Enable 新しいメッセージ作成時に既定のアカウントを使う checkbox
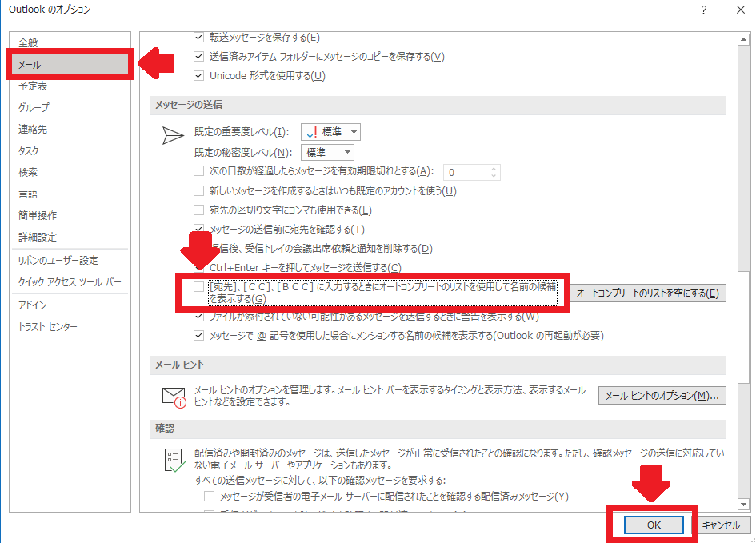 point(198,191)
